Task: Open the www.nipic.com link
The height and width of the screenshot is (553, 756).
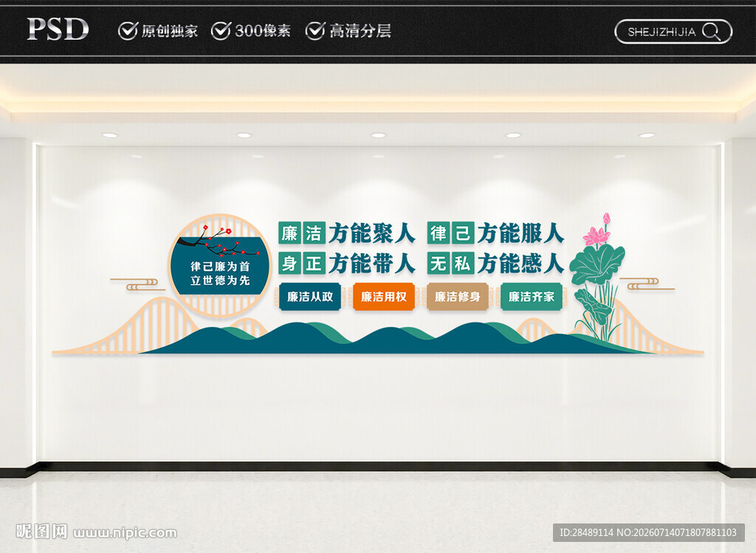Action: click(x=125, y=533)
